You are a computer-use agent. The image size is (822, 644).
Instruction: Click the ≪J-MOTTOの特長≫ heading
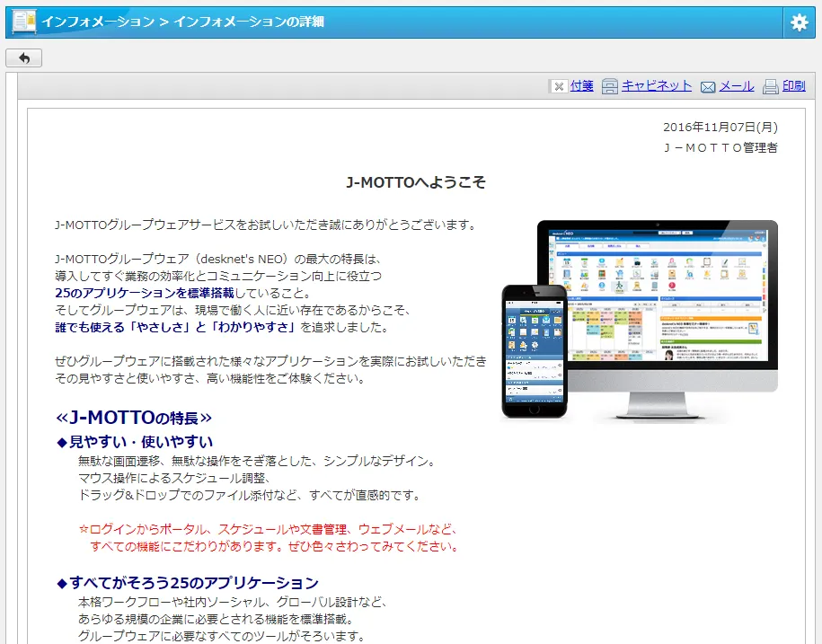coord(133,418)
